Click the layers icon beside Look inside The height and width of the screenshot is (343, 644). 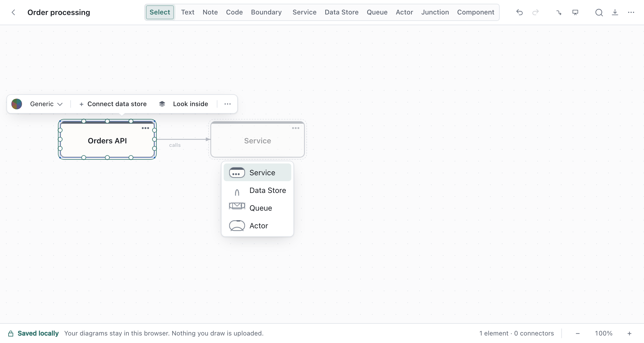pos(162,104)
